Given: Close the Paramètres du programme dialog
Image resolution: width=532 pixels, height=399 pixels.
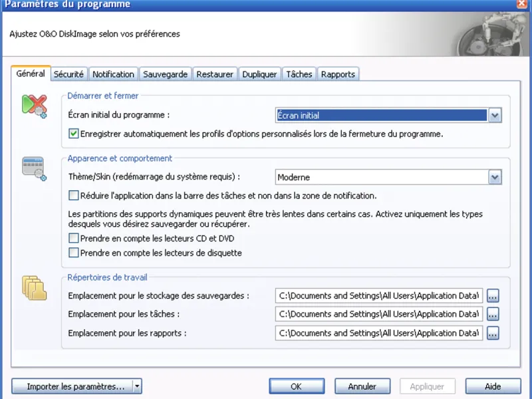Looking at the screenshot, I should [522, 4].
